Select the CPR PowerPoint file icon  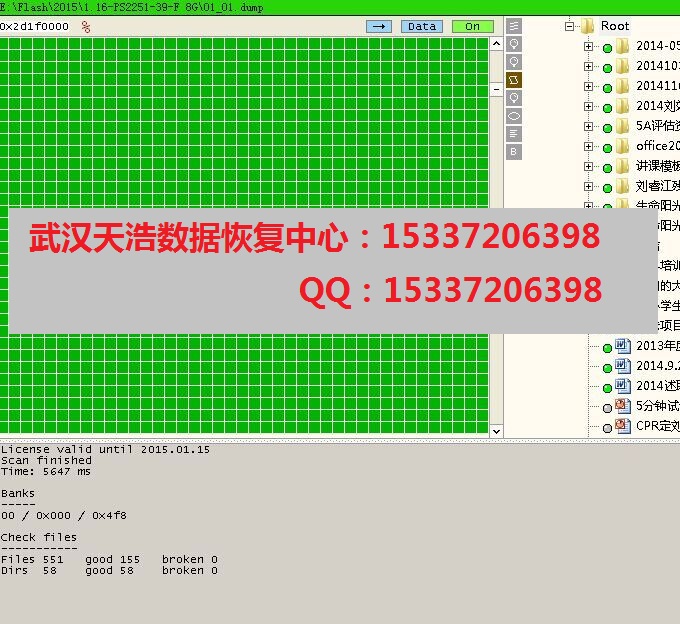(622, 426)
